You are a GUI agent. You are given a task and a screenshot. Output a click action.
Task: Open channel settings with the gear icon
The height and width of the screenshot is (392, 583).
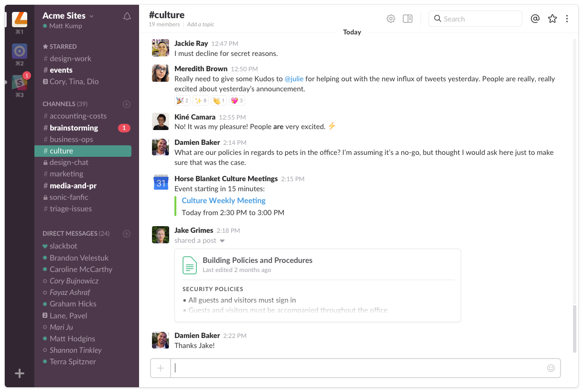click(390, 18)
